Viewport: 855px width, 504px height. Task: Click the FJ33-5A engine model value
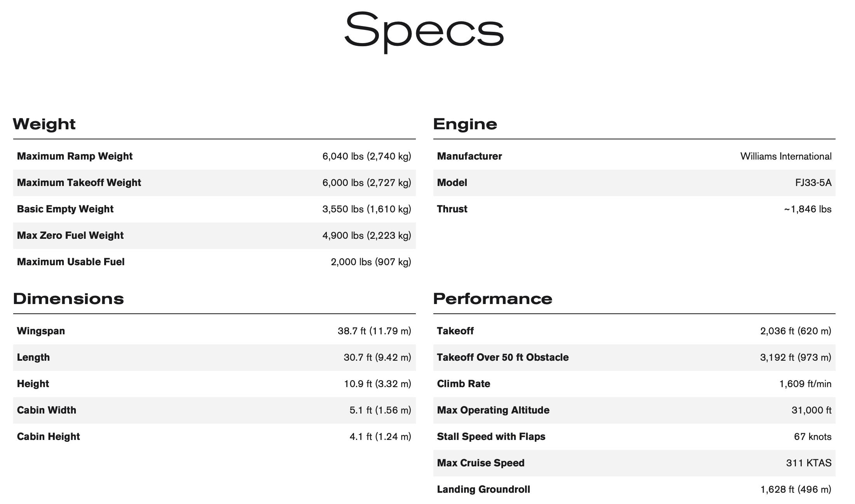[813, 182]
